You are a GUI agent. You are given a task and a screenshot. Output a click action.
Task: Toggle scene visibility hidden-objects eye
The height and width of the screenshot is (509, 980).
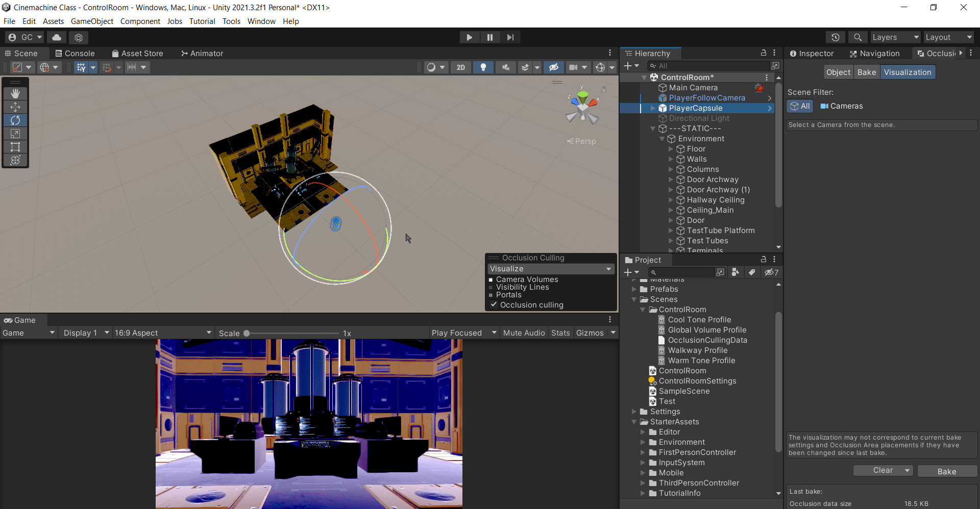(554, 67)
